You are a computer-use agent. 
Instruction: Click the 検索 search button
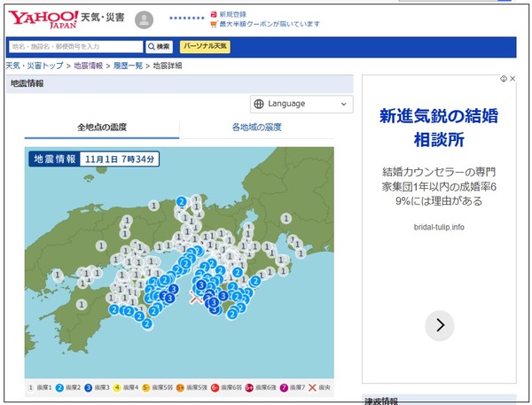pos(159,46)
